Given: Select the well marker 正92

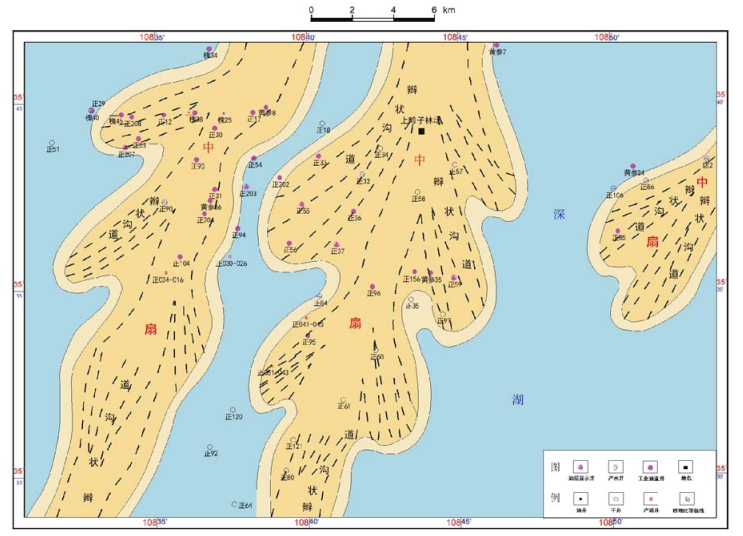Looking at the screenshot, I should (210, 447).
